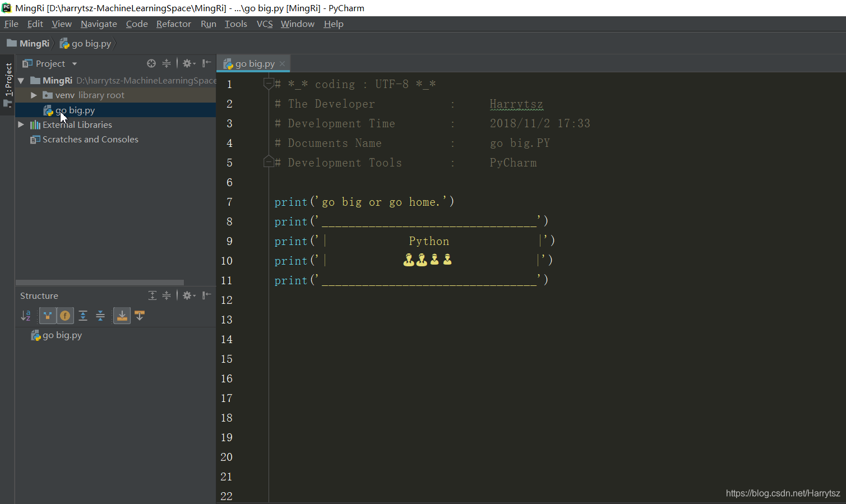This screenshot has width=846, height=504.
Task: Click line 7 print 'go big or go home.'
Action: (x=364, y=202)
